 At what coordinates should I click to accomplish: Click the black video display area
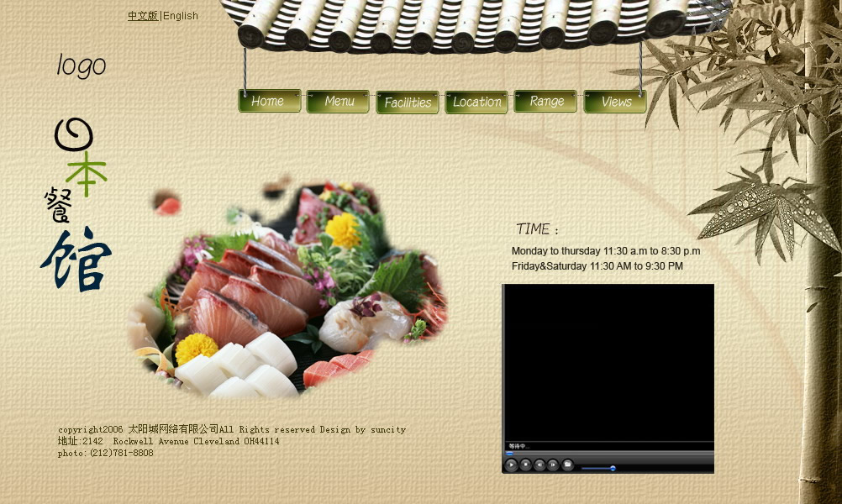pyautogui.click(x=608, y=362)
